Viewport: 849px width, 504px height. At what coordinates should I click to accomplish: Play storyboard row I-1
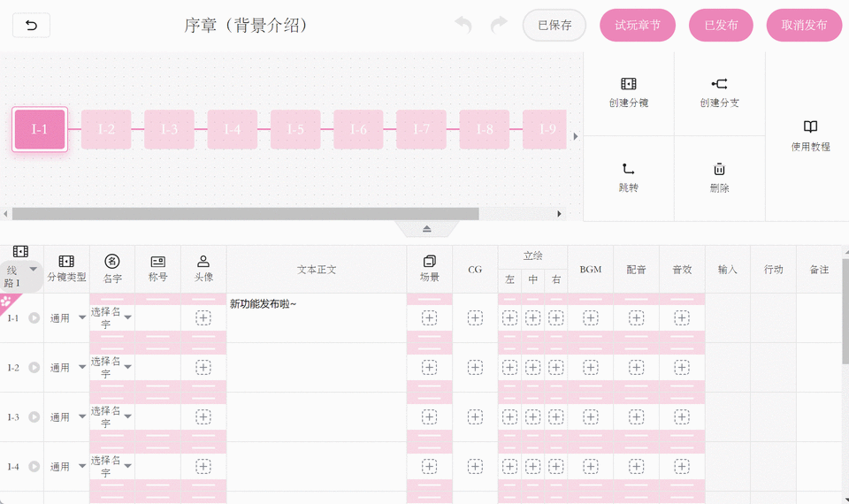click(34, 318)
